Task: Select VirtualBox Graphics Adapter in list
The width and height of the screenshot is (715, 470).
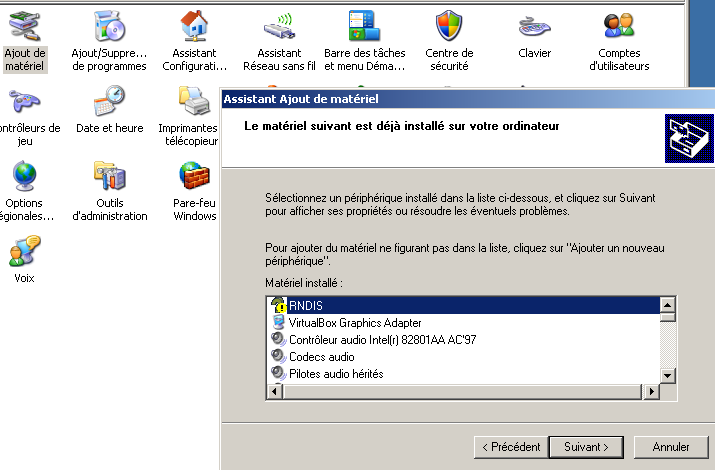Action: [x=355, y=323]
